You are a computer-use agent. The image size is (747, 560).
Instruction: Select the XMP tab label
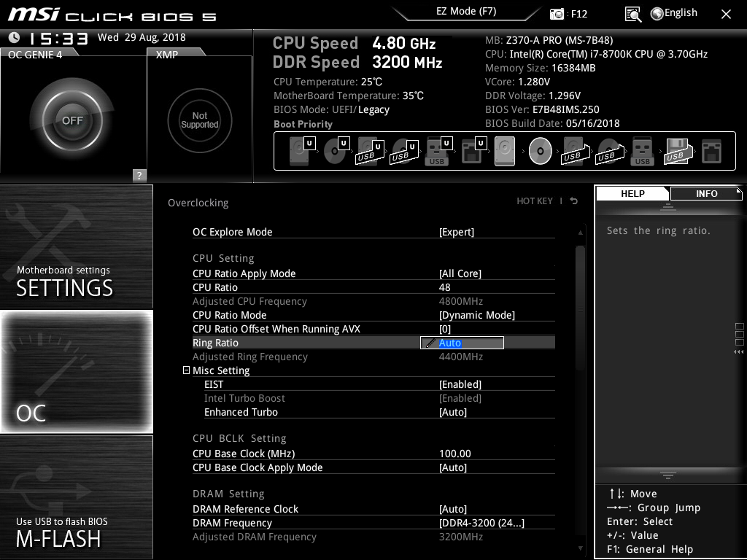(x=167, y=54)
